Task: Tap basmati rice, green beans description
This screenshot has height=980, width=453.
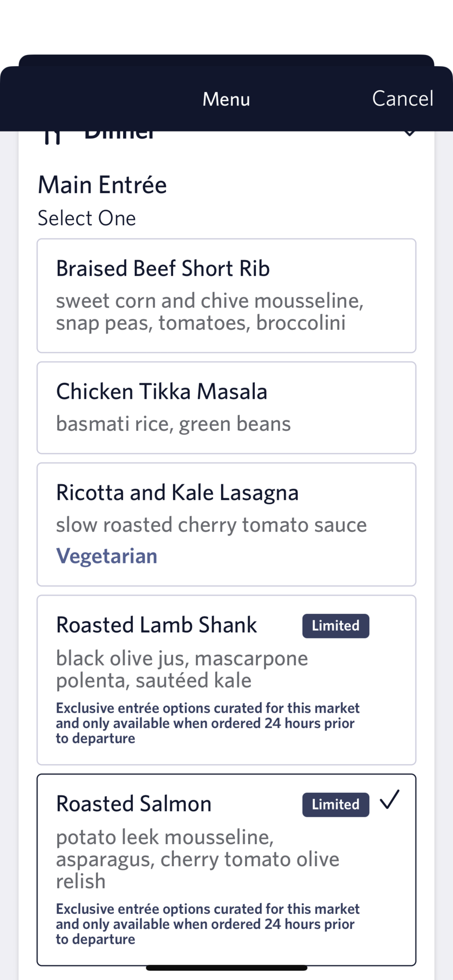Action: click(x=173, y=424)
